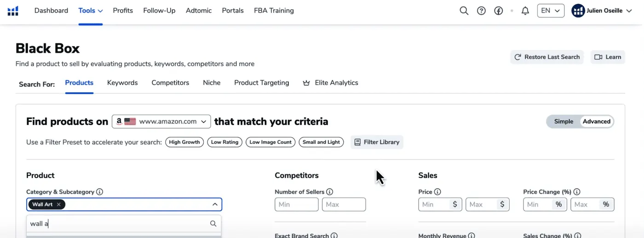Viewport: 644px width, 238px height.
Task: Remove the Wall Art category tag
Action: (x=58, y=204)
